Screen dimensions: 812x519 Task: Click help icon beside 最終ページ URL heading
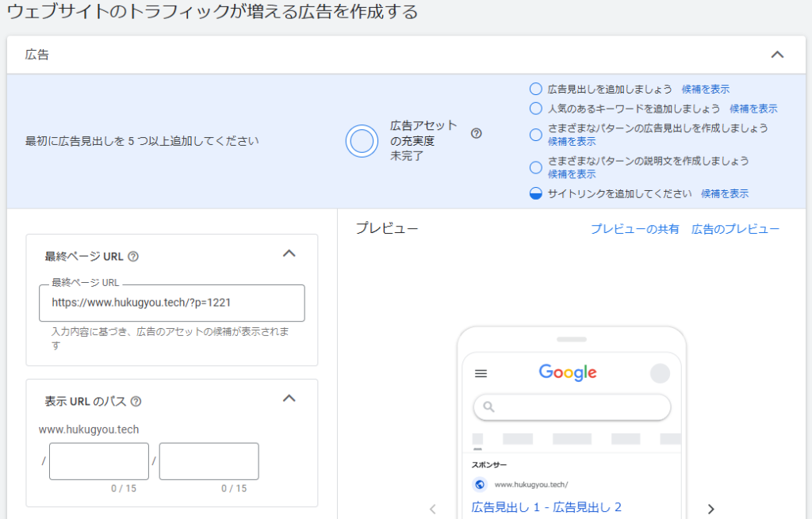(x=133, y=256)
